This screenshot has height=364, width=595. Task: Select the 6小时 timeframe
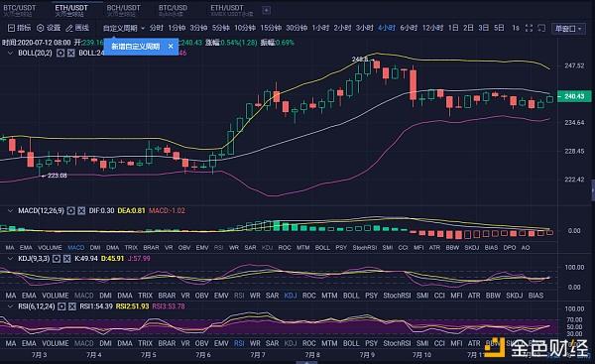tap(409, 28)
